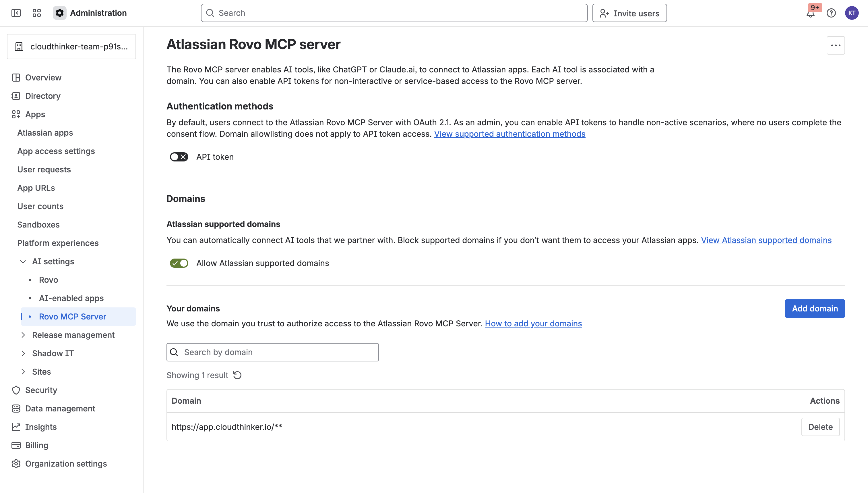Open notifications bell
Viewport: 868px width, 493px height.
point(811,13)
